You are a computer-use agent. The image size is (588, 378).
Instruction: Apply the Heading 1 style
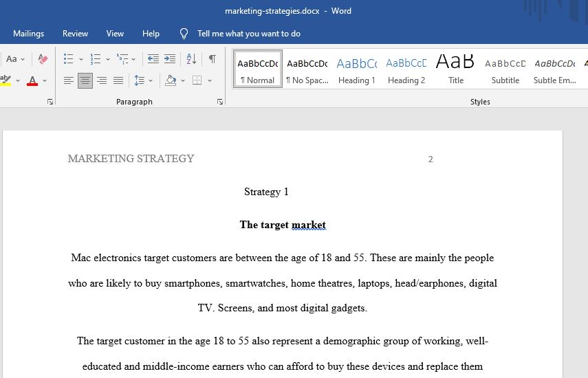[357, 69]
